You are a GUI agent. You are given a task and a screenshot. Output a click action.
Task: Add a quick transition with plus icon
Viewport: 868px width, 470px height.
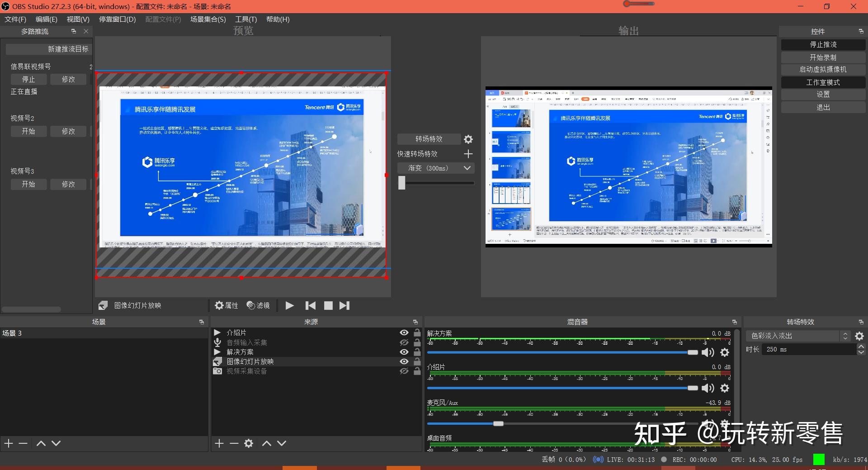[x=468, y=154]
